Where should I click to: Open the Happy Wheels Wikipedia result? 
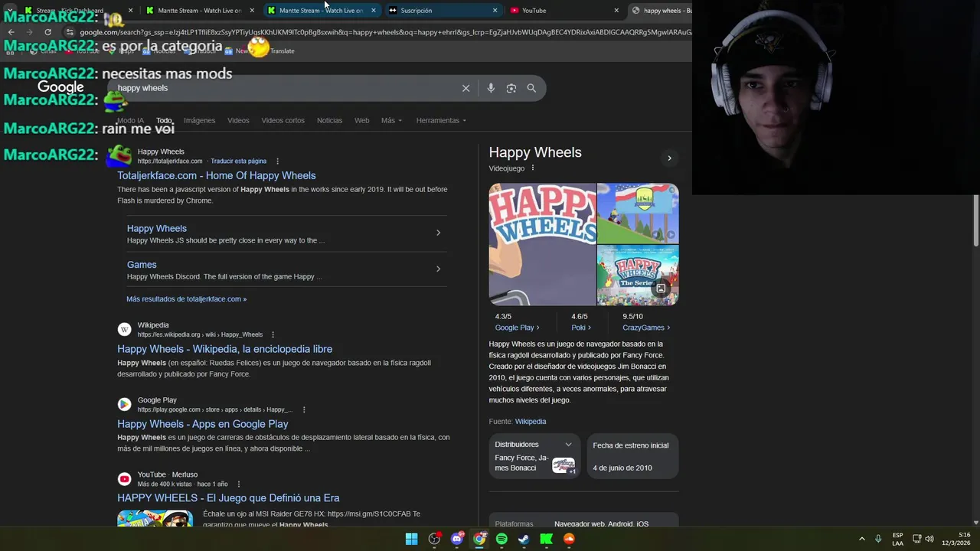pyautogui.click(x=224, y=349)
